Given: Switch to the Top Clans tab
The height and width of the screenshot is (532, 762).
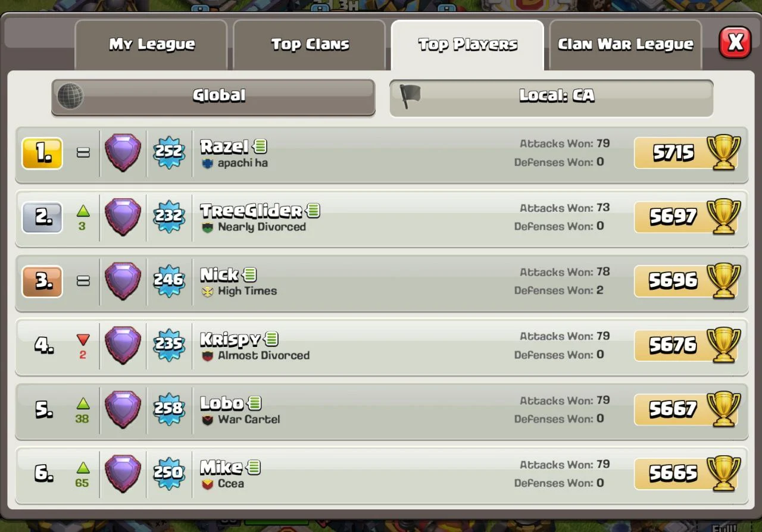Looking at the screenshot, I should [x=310, y=45].
